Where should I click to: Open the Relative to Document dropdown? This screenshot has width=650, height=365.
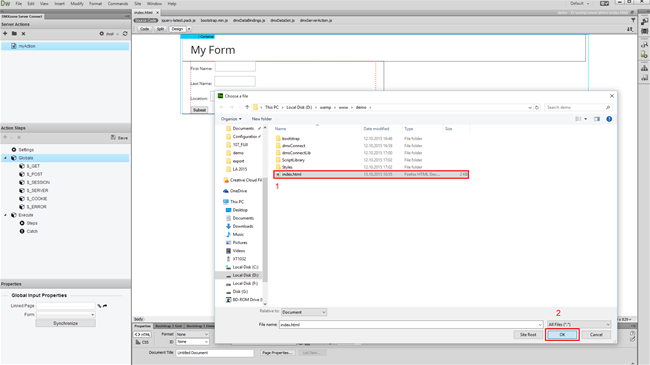coord(304,312)
